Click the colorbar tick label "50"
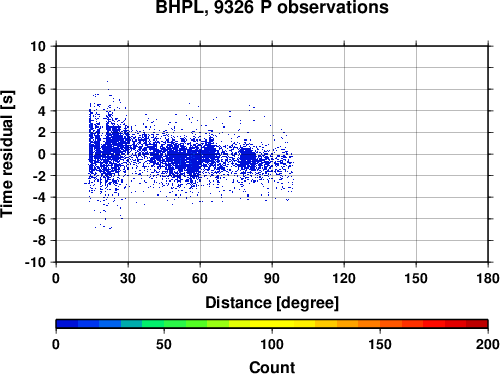Viewport: 500px width, 374px height. point(164,344)
